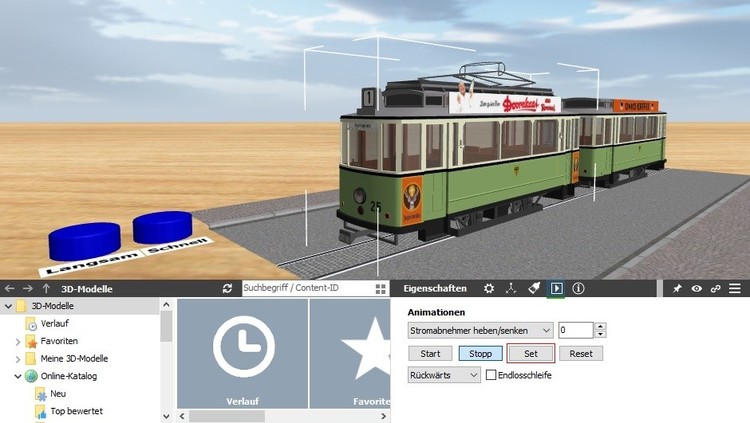Go up one catalog level
Viewport: 750px width, 423px height.
click(x=46, y=289)
